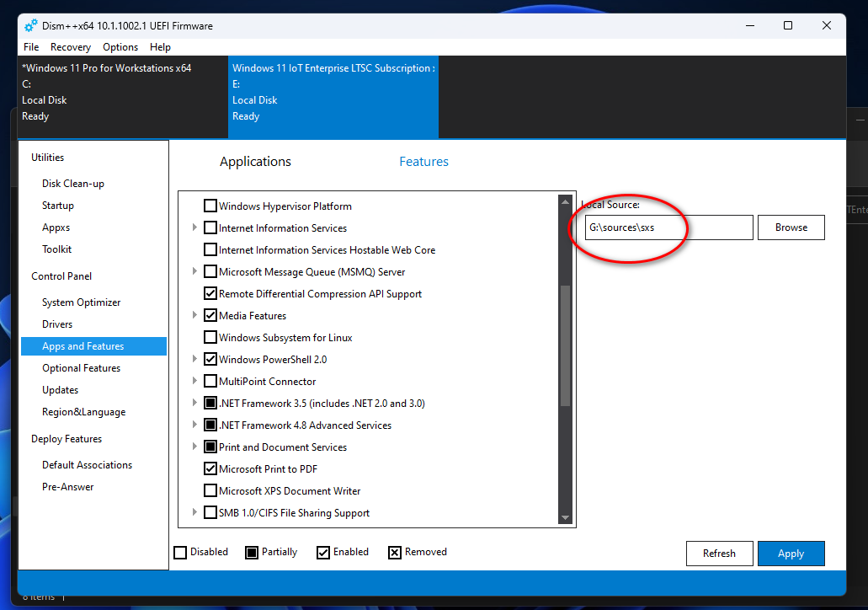Open Pre-Answer in sidebar
Screen dimensions: 868x610
point(67,487)
